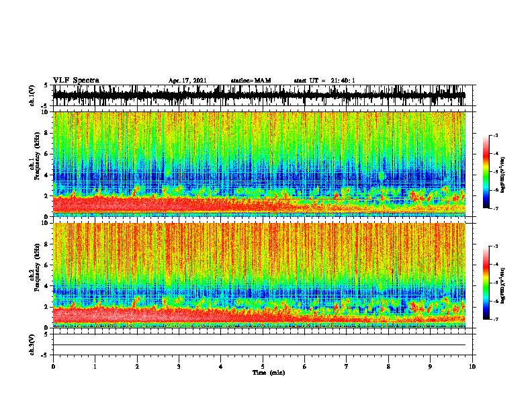Click time axis tick label '6'
Image resolution: width=532 pixels, height=411 pixels.
(x=305, y=367)
